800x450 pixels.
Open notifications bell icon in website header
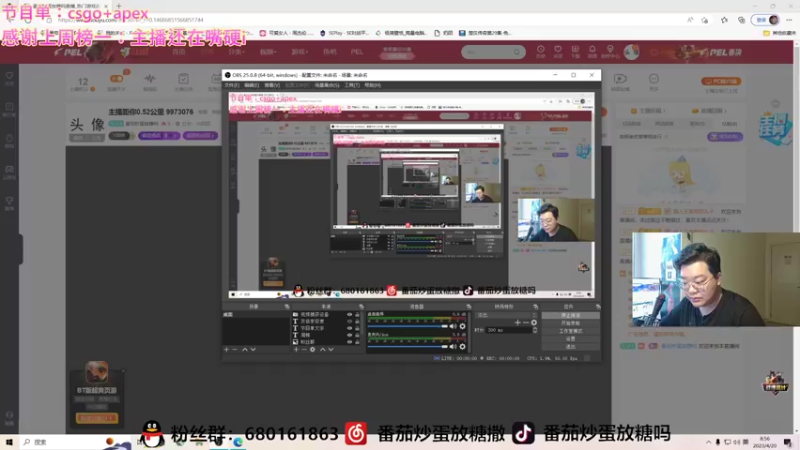592,51
